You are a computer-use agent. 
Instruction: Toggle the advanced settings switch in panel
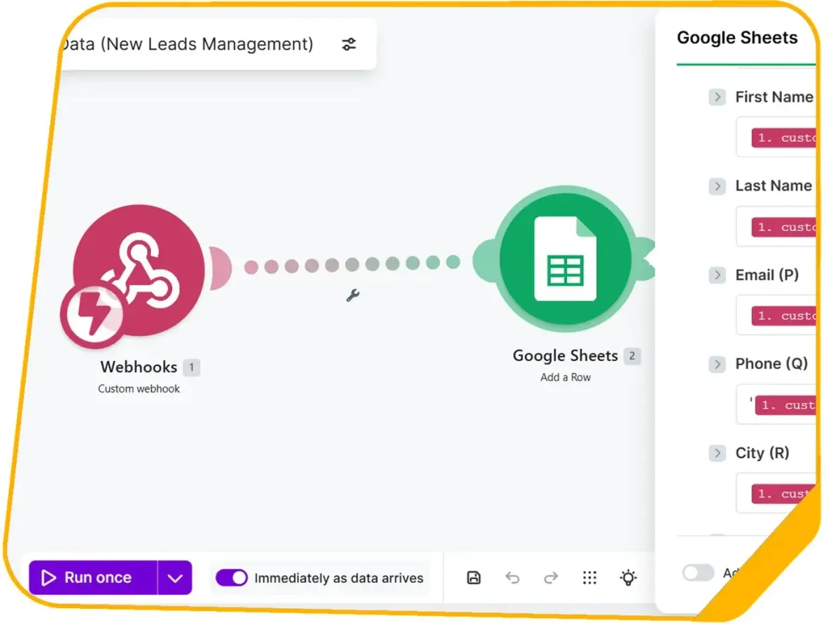[698, 573]
